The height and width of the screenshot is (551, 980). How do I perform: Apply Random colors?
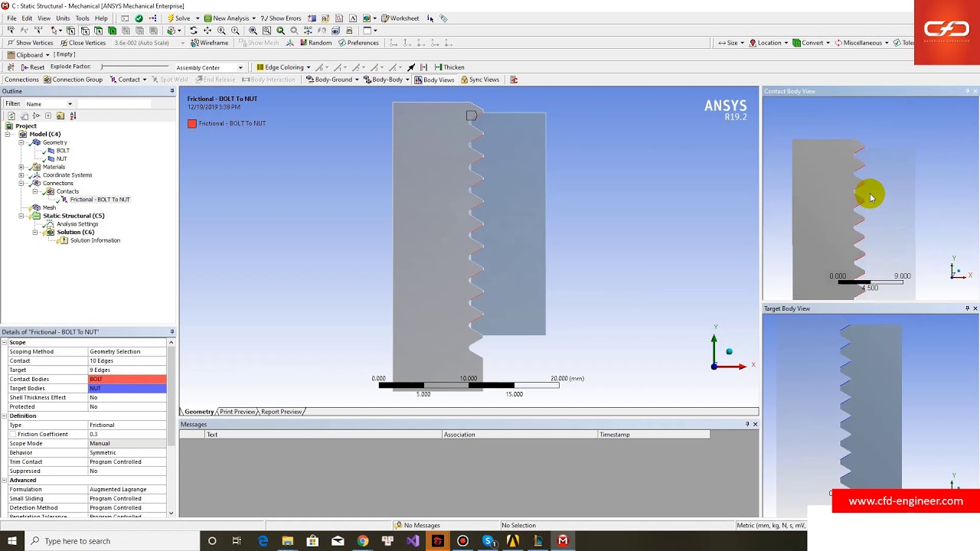tap(315, 43)
